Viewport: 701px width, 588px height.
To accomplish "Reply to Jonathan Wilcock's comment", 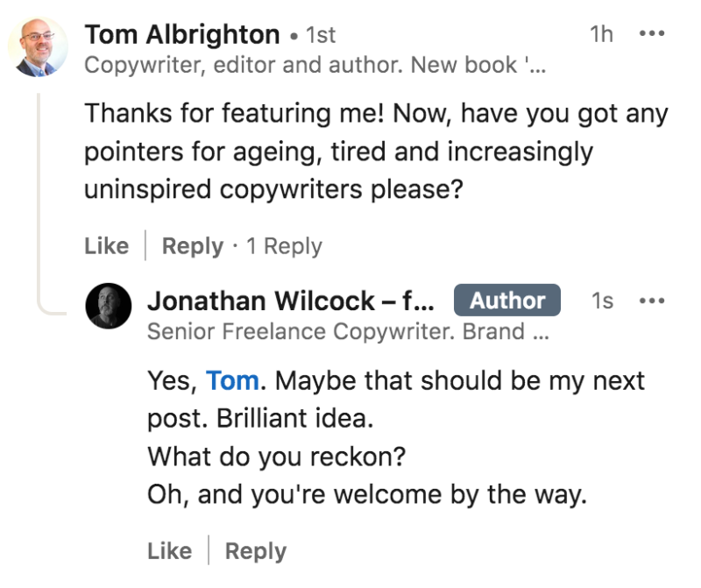I will [256, 551].
